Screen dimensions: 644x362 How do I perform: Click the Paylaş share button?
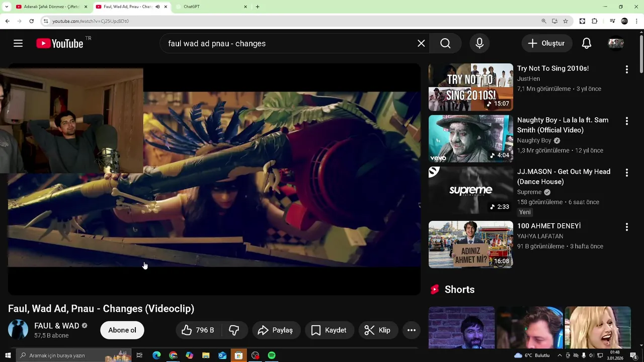click(276, 330)
